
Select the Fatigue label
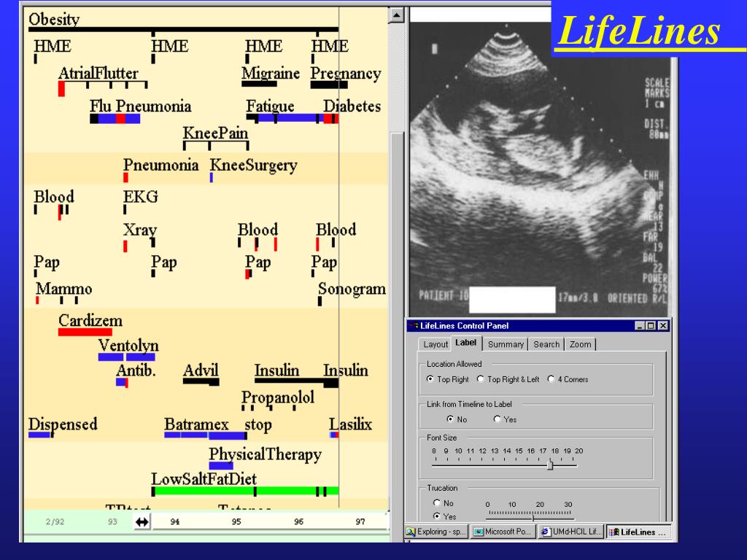(x=270, y=106)
